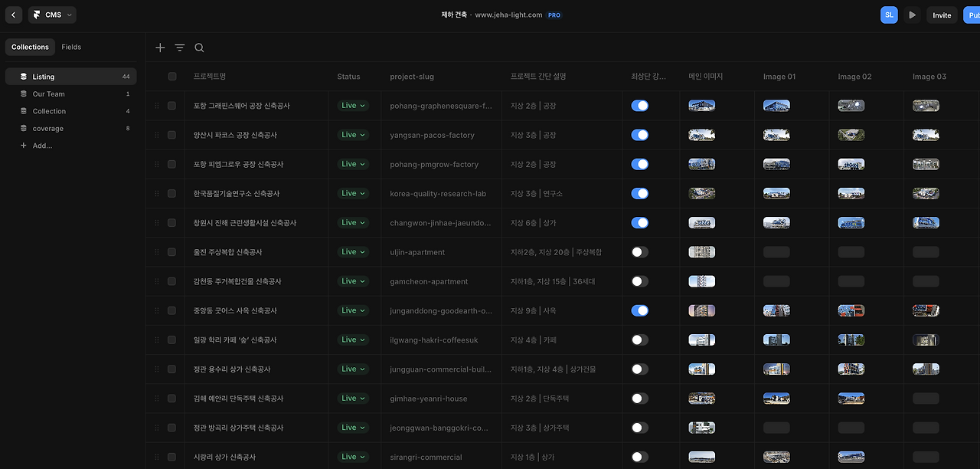This screenshot has height=469, width=980.
Task: Select the Listing collection icon in sidebar
Action: pyautogui.click(x=23, y=76)
